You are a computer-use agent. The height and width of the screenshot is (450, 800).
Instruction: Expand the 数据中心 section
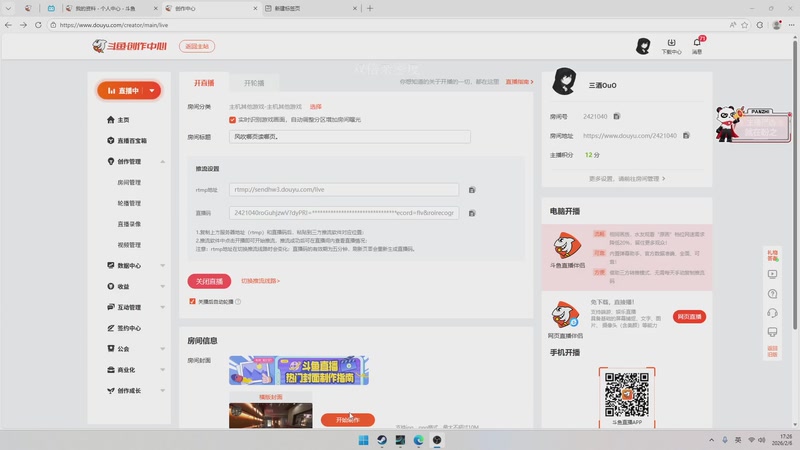pos(163,265)
